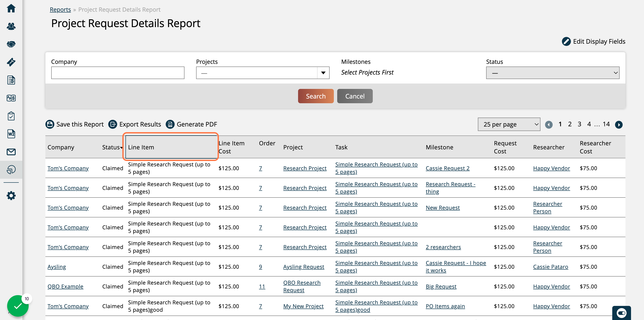Open the Settings gear icon
This screenshot has height=320, width=644.
(x=11, y=195)
